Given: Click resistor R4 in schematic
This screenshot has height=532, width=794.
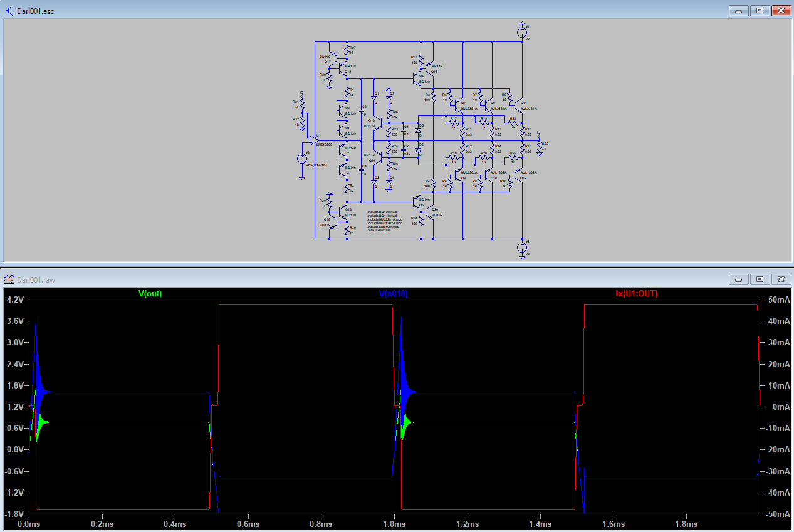Looking at the screenshot, I should pos(434,184).
